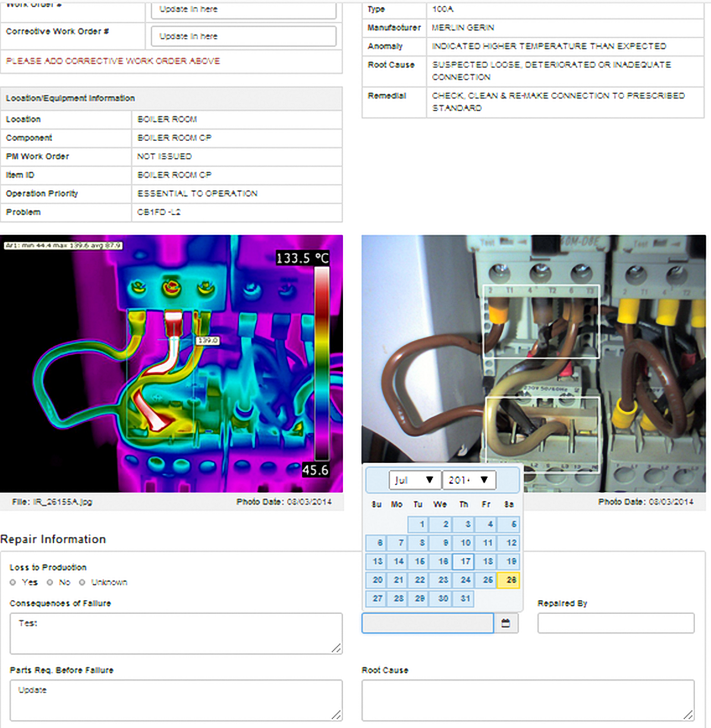Click the PLEASE ADD CORRECTIVE WORK ORDER ABOVE notice

tap(113, 61)
